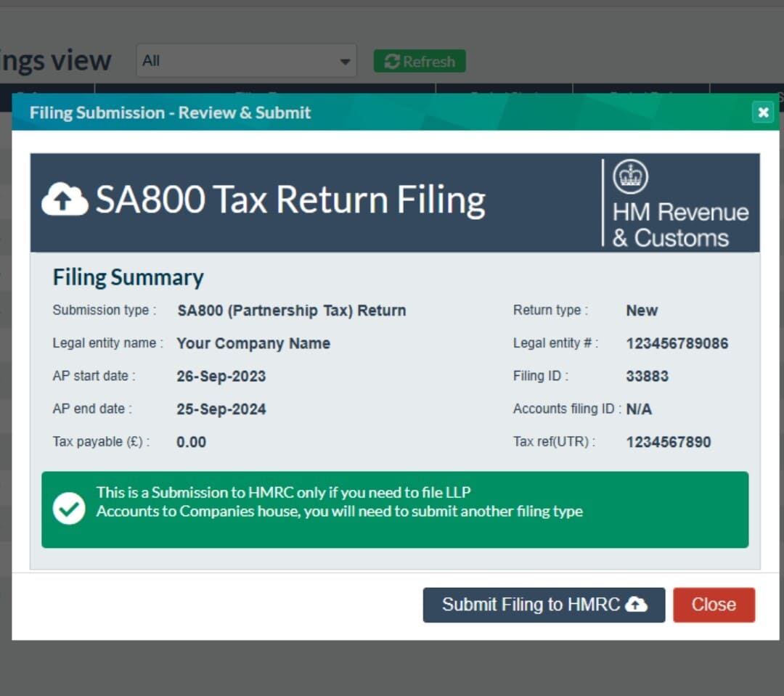Screen dimensions: 784x696
Task: Click the dialog title 'Filing Submission - Review & Submit'
Action: click(x=170, y=112)
